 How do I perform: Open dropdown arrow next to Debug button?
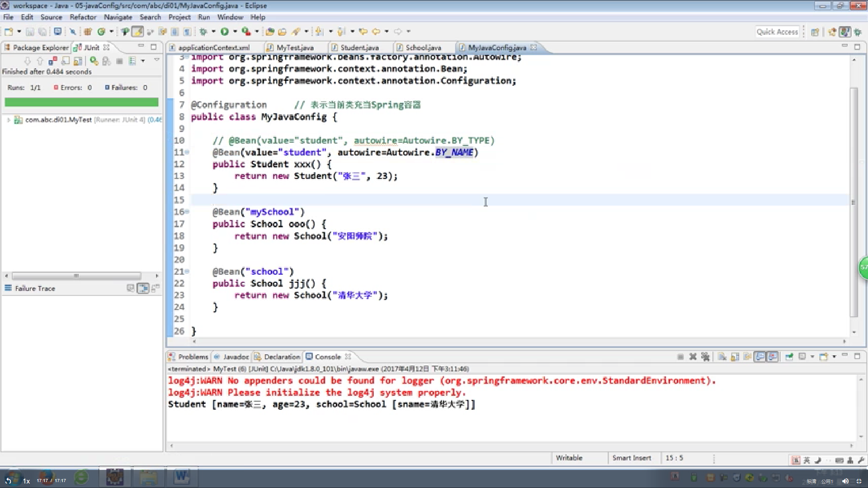(x=214, y=32)
